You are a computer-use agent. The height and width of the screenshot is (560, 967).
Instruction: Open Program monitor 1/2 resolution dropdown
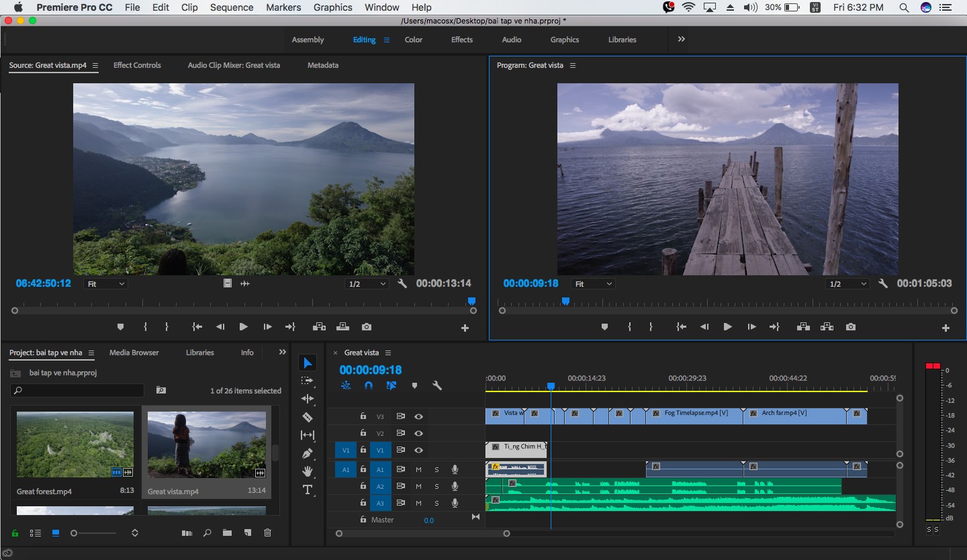pos(847,284)
